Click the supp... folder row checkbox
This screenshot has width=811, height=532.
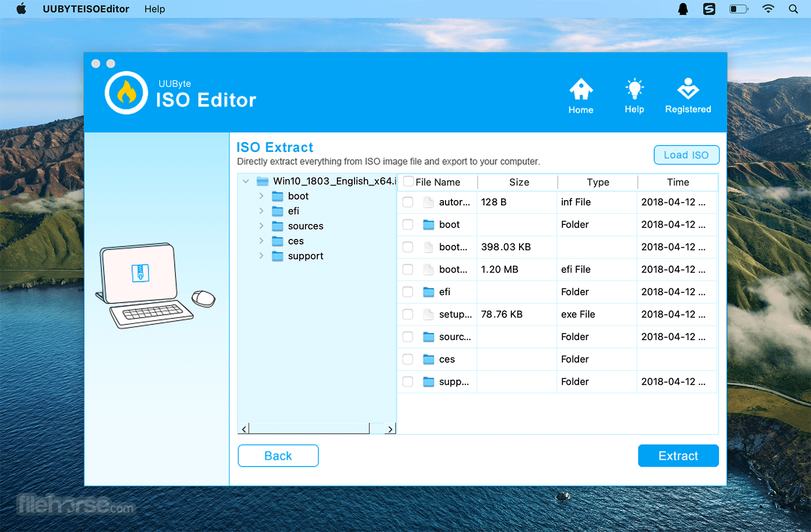408,382
